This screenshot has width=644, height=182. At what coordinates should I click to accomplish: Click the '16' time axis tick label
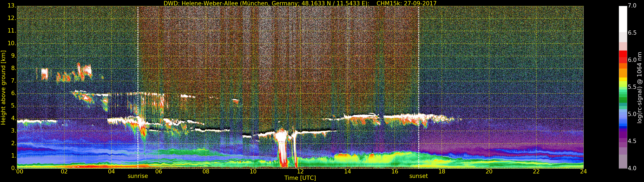point(395,172)
